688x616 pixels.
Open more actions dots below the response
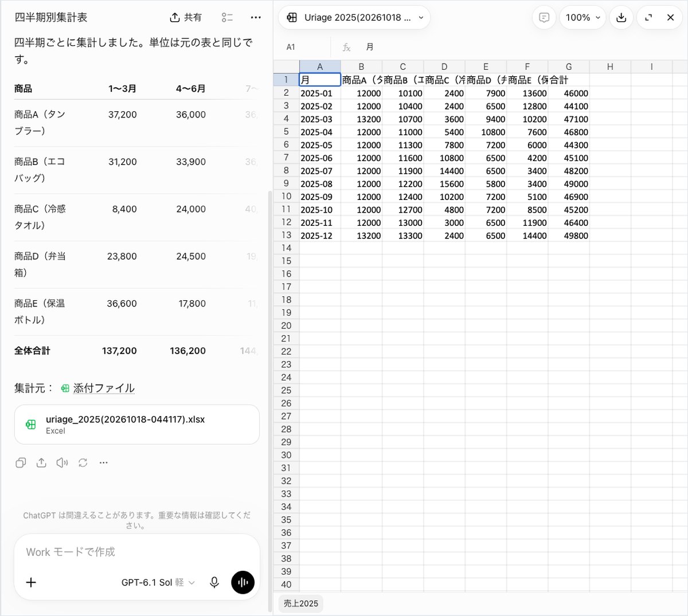(103, 462)
